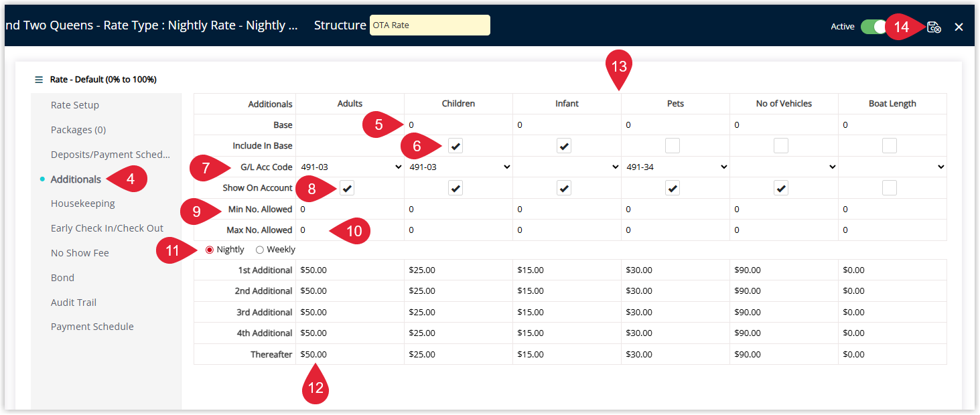Click the G/L Acc Code row label

266,167
